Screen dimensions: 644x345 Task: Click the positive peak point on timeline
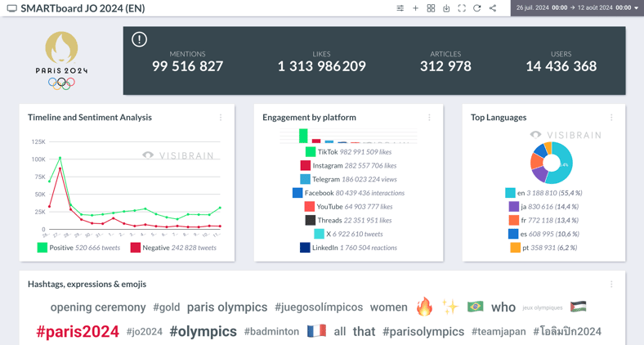60,158
